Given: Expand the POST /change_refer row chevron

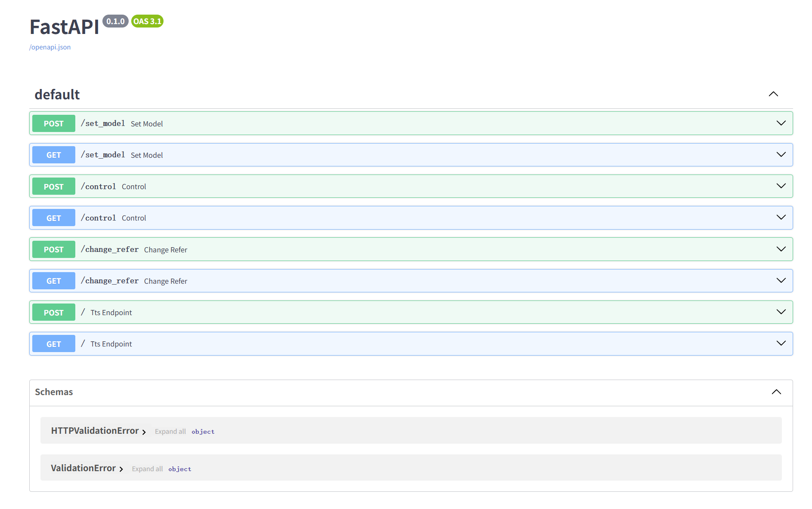Looking at the screenshot, I should 781,249.
